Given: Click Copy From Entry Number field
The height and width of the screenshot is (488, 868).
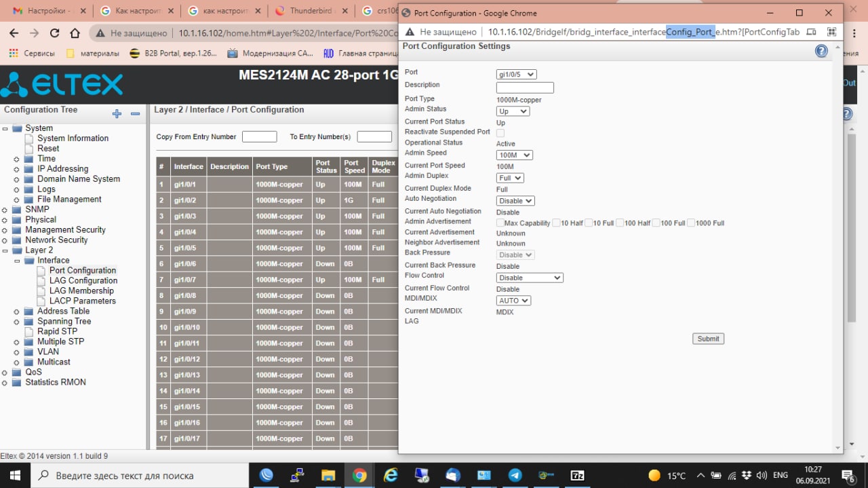Looking at the screenshot, I should 259,136.
